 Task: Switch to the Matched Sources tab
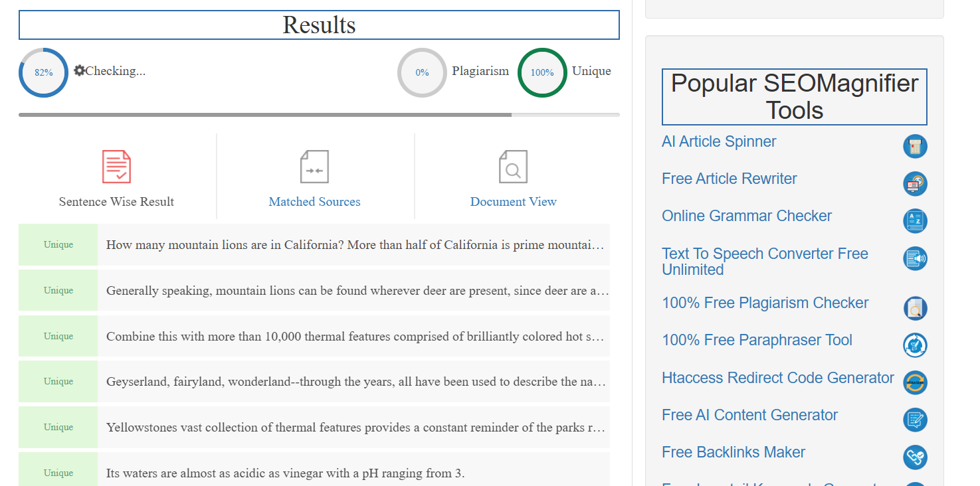click(x=314, y=202)
